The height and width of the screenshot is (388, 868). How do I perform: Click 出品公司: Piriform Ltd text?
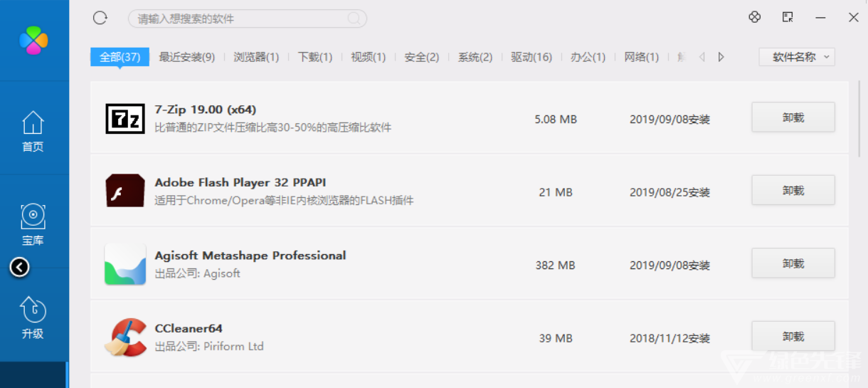[x=209, y=347]
